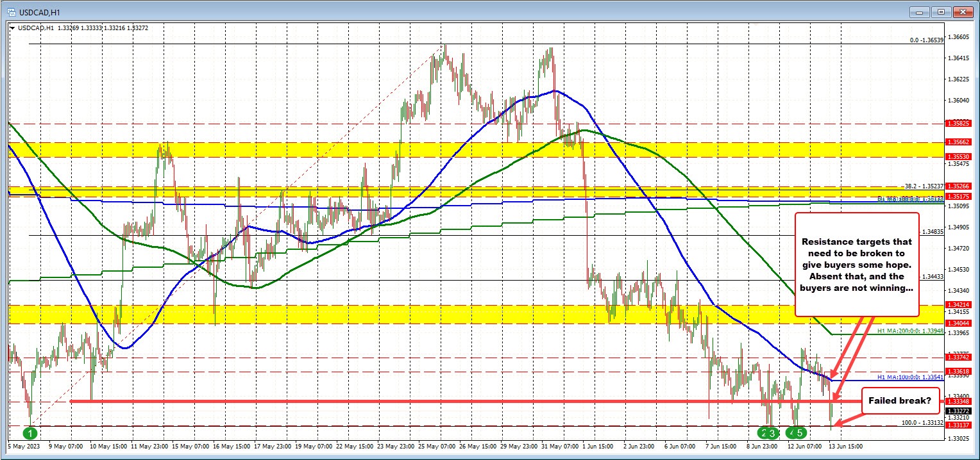Click the 1.35475 price scale value
The height and width of the screenshot is (460, 980).
coord(958,164)
